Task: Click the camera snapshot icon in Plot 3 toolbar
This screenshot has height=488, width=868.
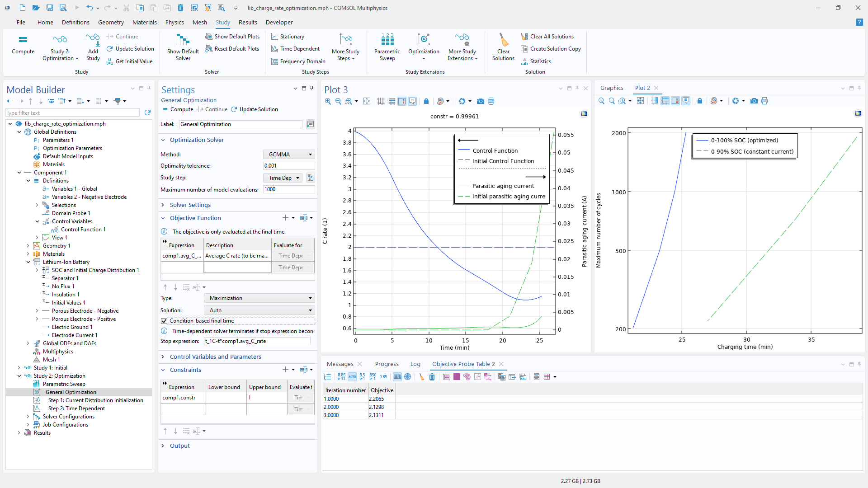Action: [x=481, y=101]
